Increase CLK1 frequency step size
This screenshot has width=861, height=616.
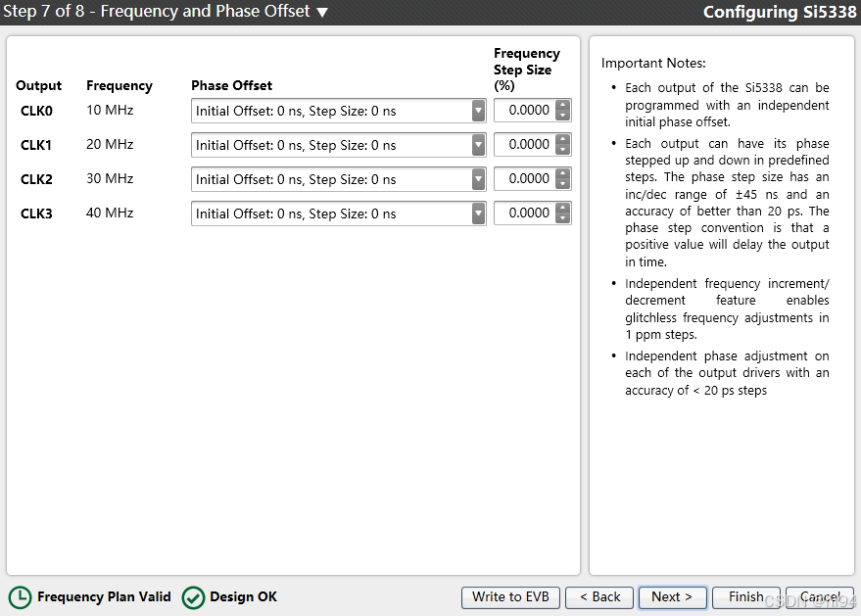click(563, 139)
